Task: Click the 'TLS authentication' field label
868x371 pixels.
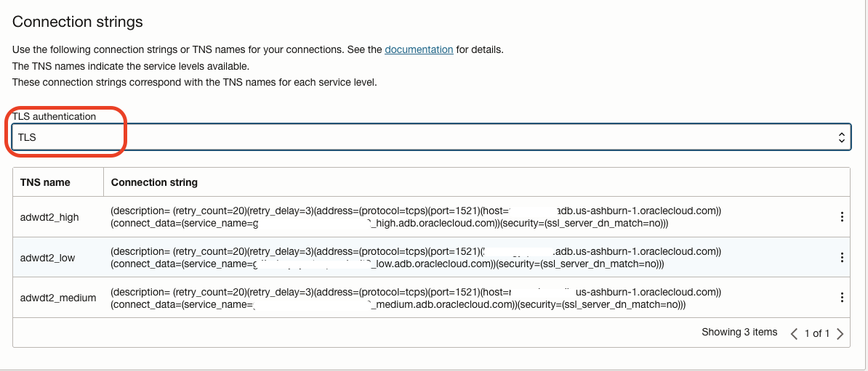Action: coord(54,116)
